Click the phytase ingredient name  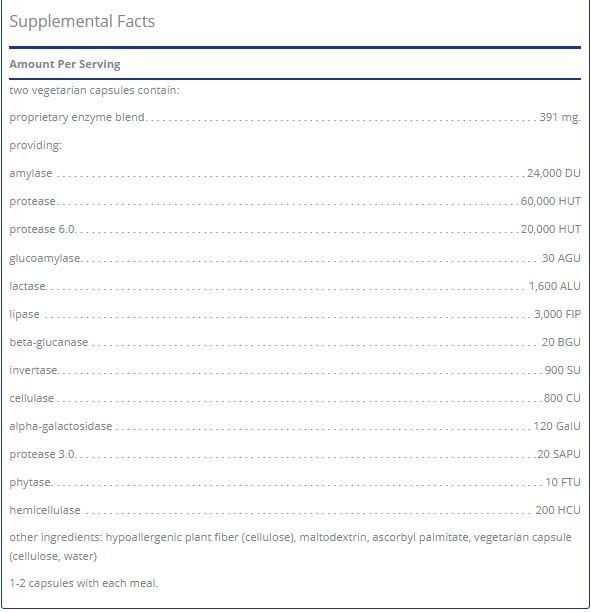(x=30, y=482)
